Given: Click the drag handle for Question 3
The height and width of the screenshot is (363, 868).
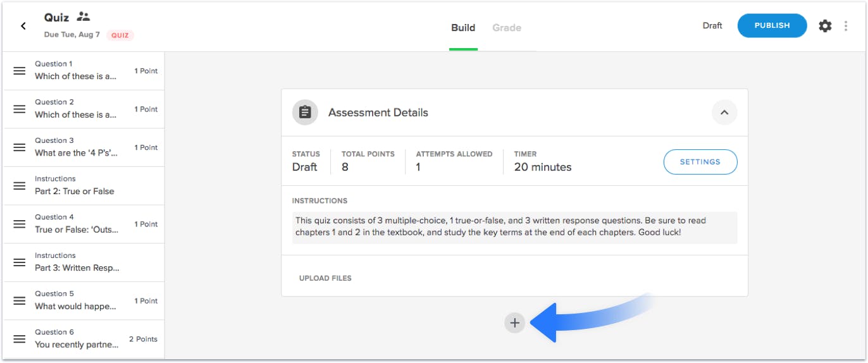Looking at the screenshot, I should click(x=20, y=147).
